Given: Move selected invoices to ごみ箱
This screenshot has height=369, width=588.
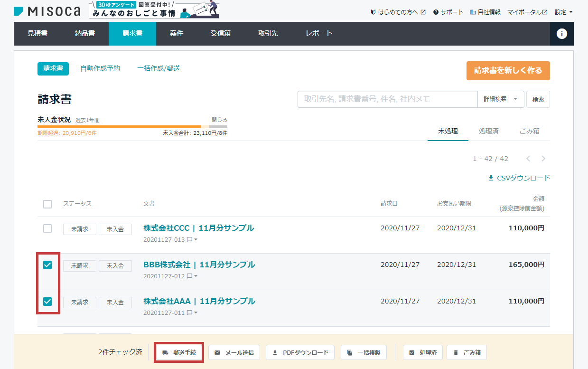Looking at the screenshot, I should 467,352.
